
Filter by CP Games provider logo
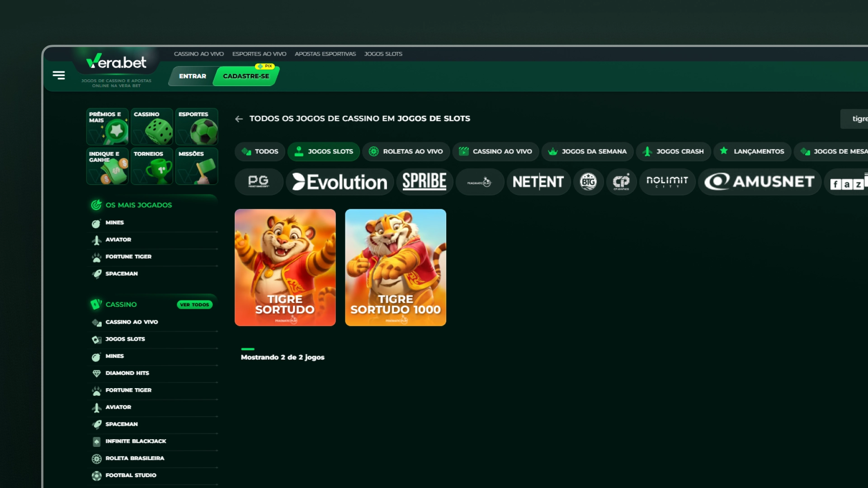[621, 182]
